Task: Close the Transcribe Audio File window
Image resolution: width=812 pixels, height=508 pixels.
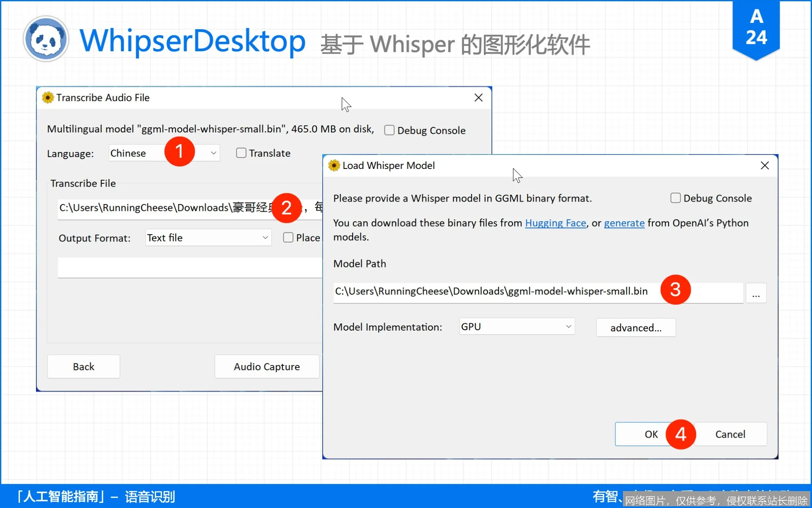Action: tap(478, 98)
